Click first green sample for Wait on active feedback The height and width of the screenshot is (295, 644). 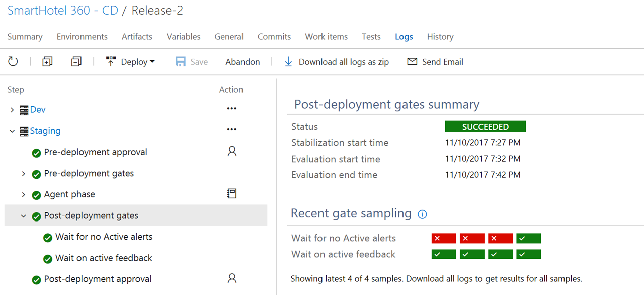(444, 254)
